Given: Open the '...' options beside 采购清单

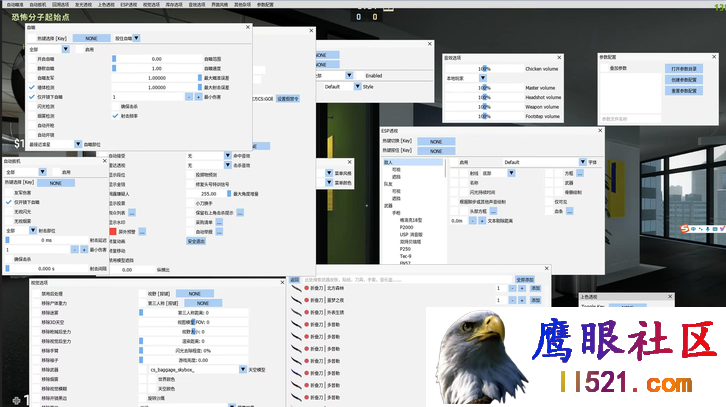Looking at the screenshot, I should coord(219,222).
